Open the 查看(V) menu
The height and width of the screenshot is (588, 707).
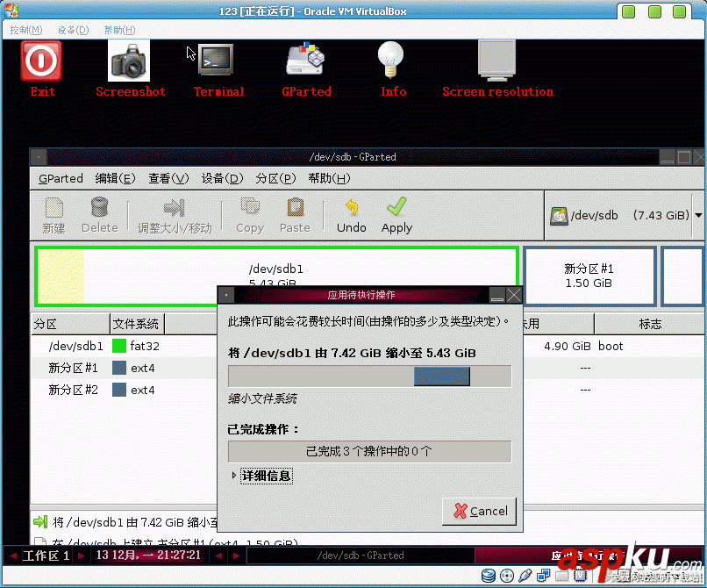point(168,179)
